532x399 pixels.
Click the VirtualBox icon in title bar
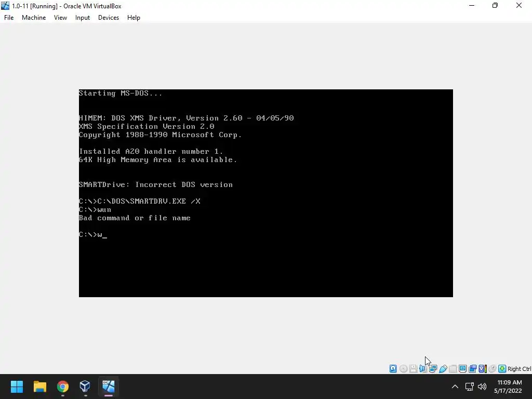5,6
